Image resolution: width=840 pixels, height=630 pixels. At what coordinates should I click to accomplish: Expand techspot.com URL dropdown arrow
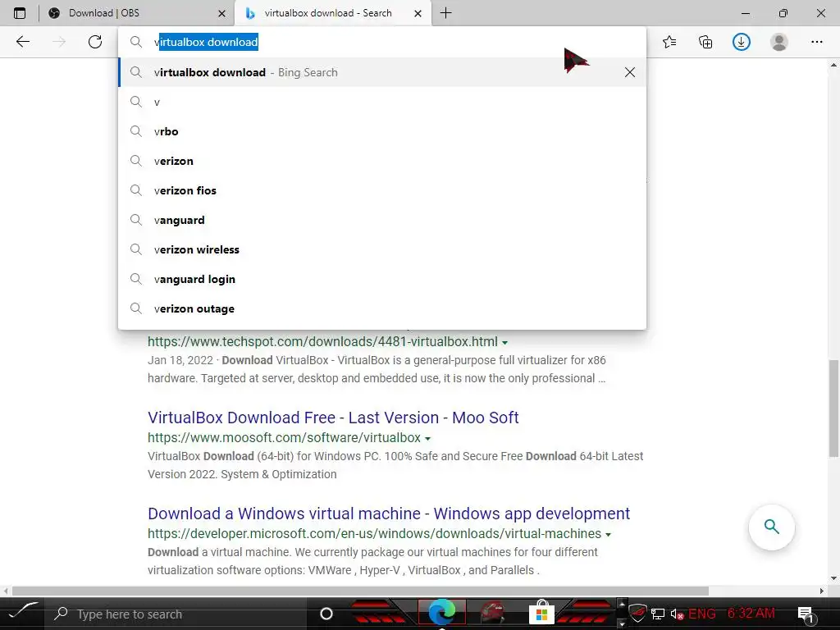[x=504, y=342]
